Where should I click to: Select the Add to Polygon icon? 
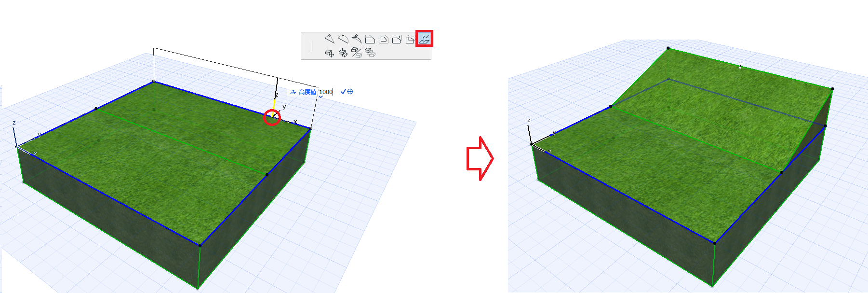coord(397,39)
